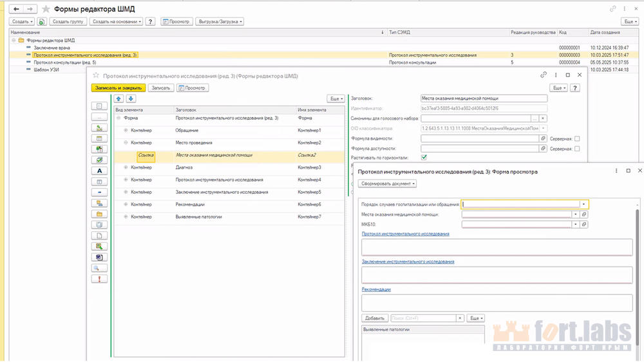
Task: Click the blue move-up arrow above the element tree
Action: click(x=118, y=99)
